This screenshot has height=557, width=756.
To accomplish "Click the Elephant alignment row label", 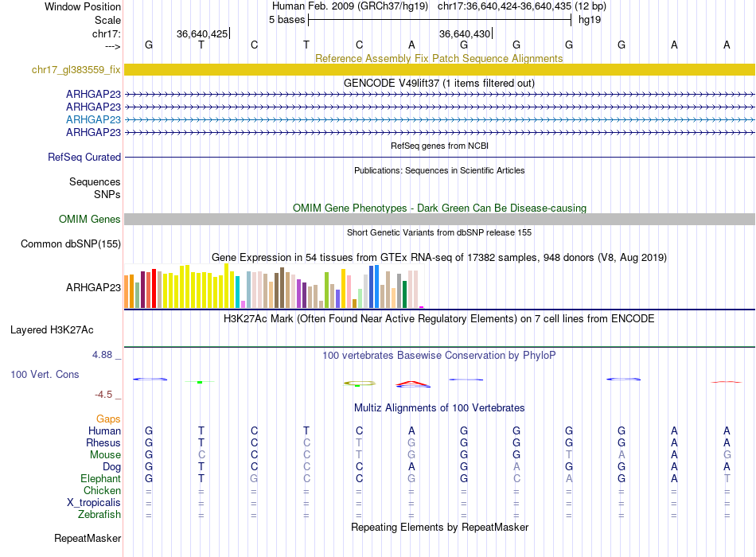I will (x=100, y=478).
